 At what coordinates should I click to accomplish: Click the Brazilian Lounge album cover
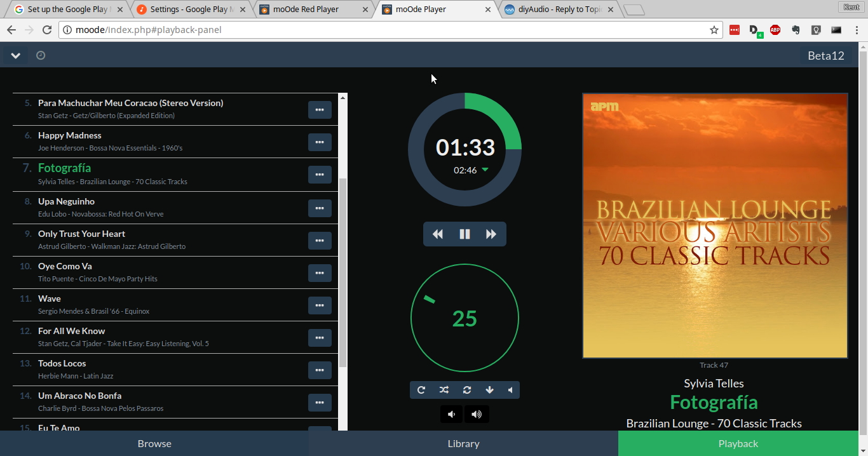[x=715, y=225]
